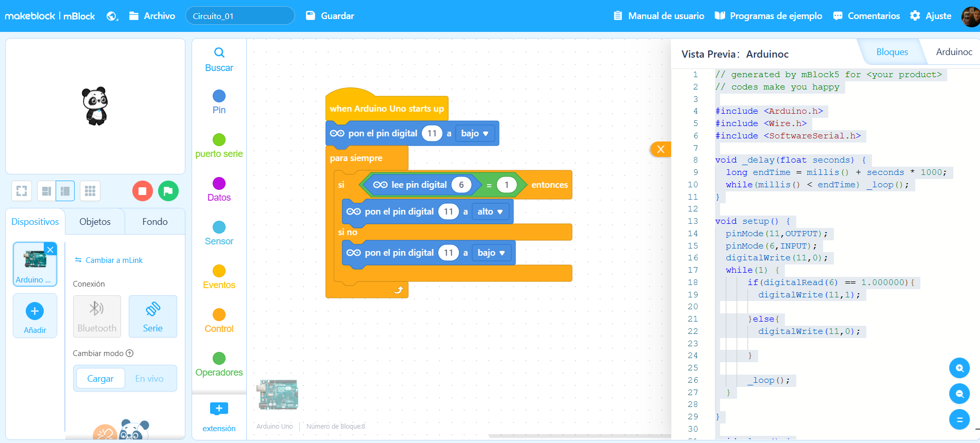Switch to the grid stage layout
This screenshot has height=443, width=980.
point(90,191)
